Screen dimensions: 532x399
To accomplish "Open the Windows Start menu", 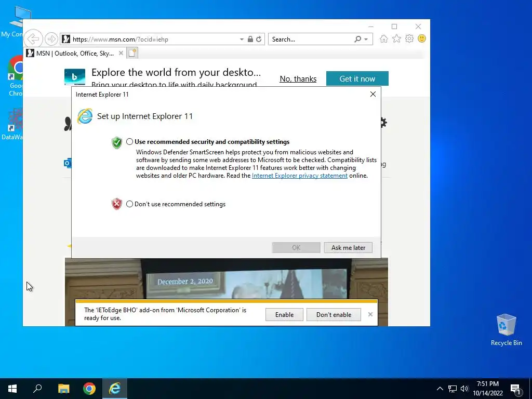I will [x=12, y=389].
